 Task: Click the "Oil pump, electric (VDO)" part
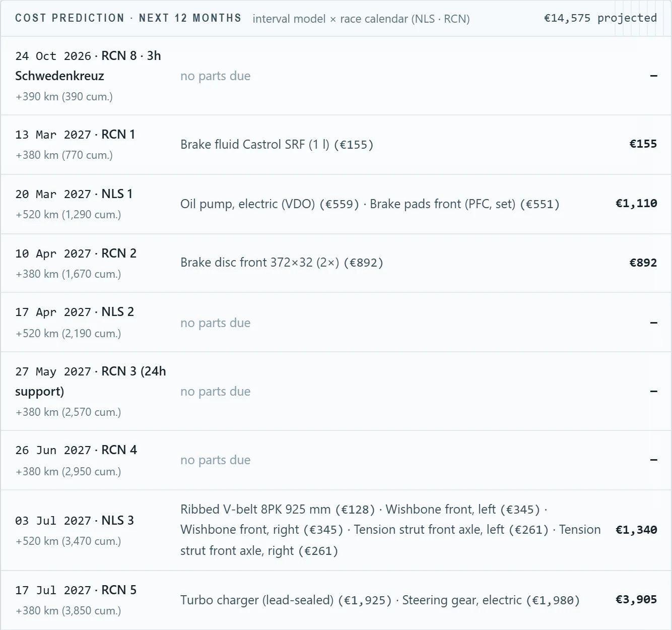pos(248,204)
